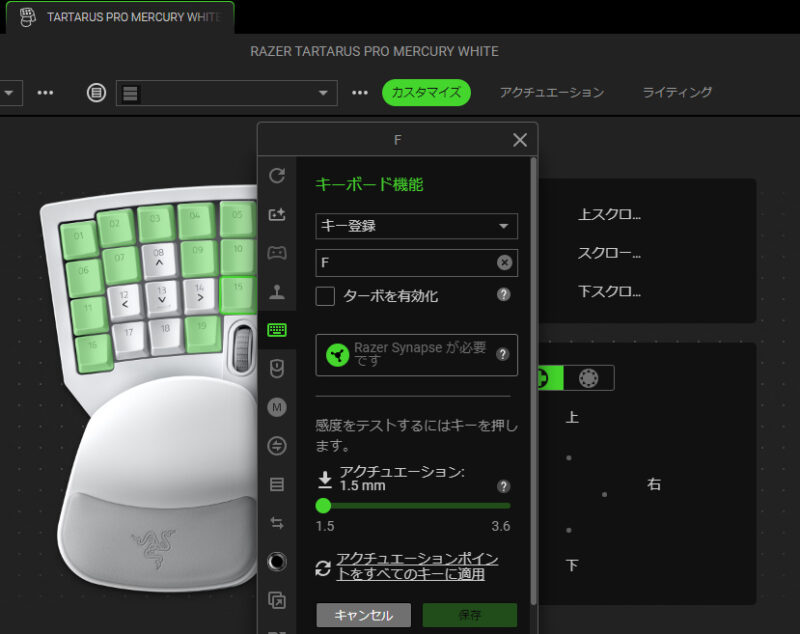The width and height of the screenshot is (800, 634).
Task: Select the green D-pad thumbpad mode toggle
Action: coord(551,378)
